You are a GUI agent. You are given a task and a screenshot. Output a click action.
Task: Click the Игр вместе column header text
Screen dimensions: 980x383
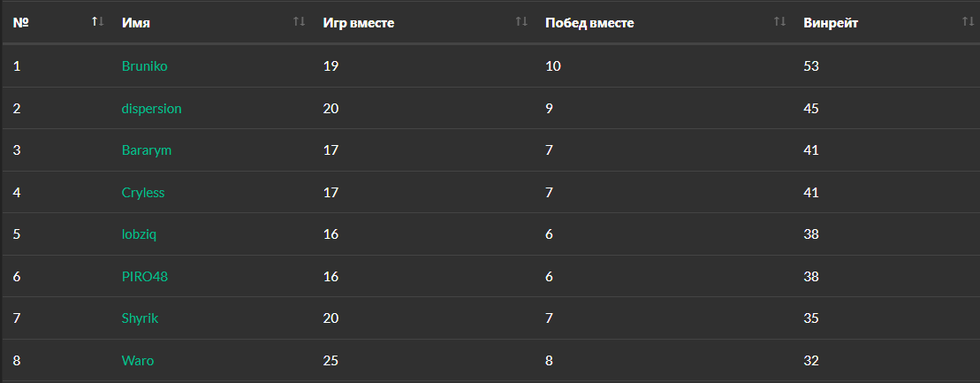pyautogui.click(x=358, y=22)
